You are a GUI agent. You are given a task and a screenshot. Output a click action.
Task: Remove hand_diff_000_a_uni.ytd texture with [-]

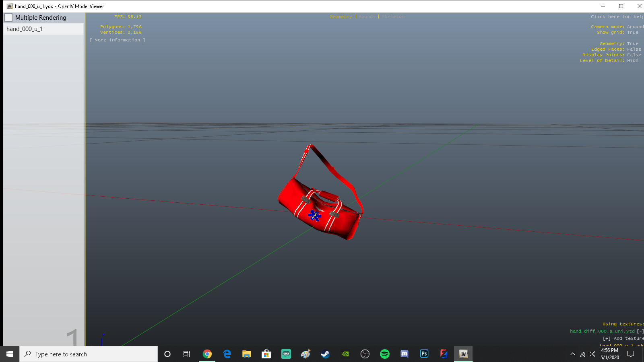[640, 331]
